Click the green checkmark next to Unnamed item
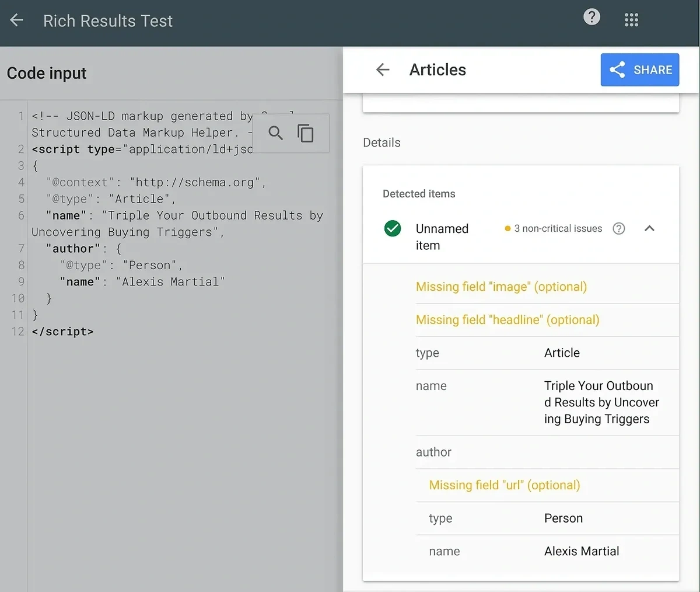The width and height of the screenshot is (700, 592). [x=393, y=228]
